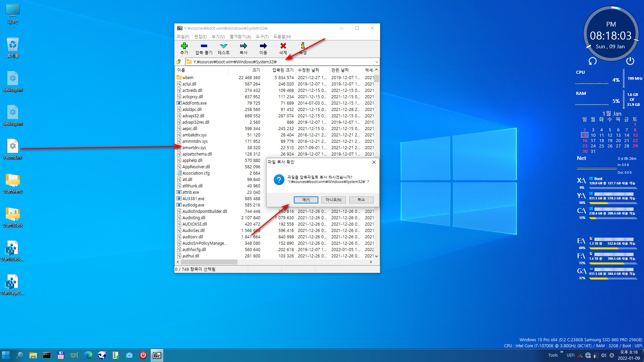Select attrib.exe in file list

[221, 192]
